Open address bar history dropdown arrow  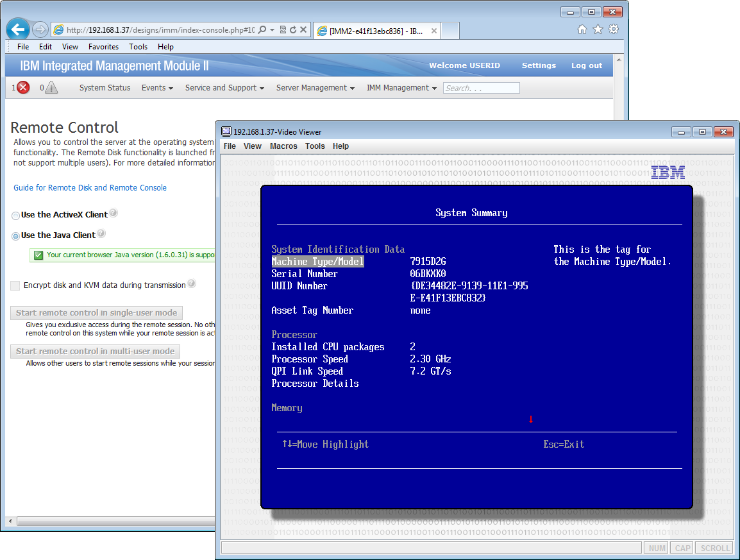(273, 30)
